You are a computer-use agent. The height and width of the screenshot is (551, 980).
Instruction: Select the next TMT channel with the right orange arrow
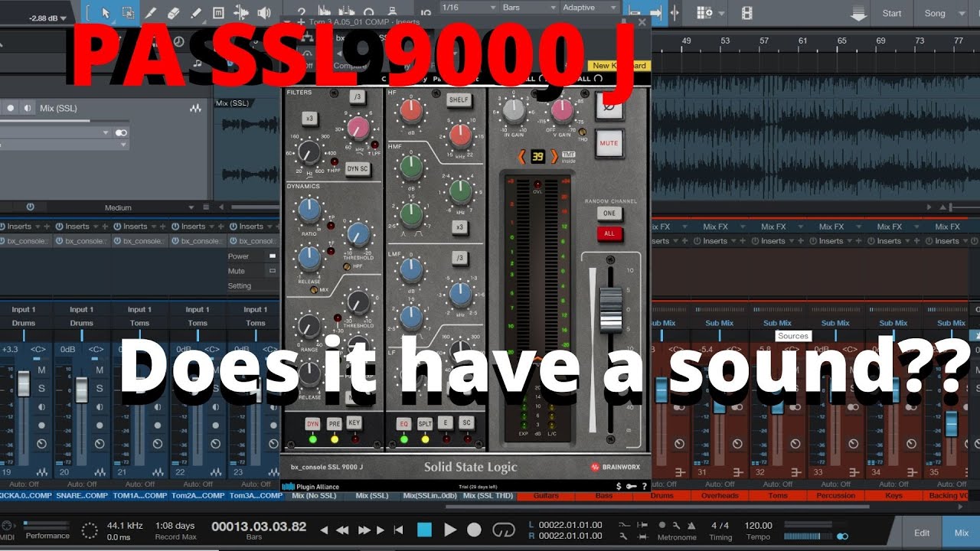click(554, 157)
